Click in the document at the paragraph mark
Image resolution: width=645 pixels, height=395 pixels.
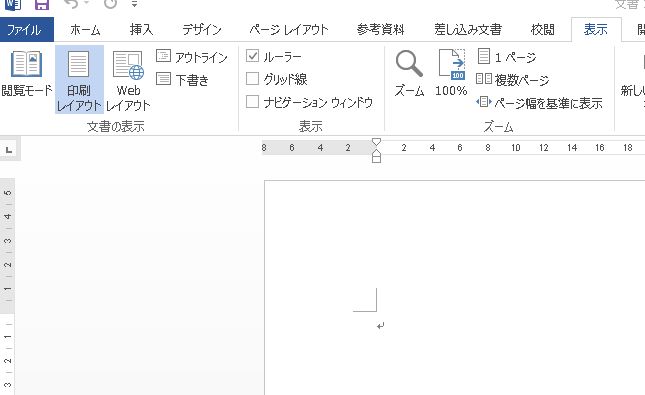click(x=381, y=326)
